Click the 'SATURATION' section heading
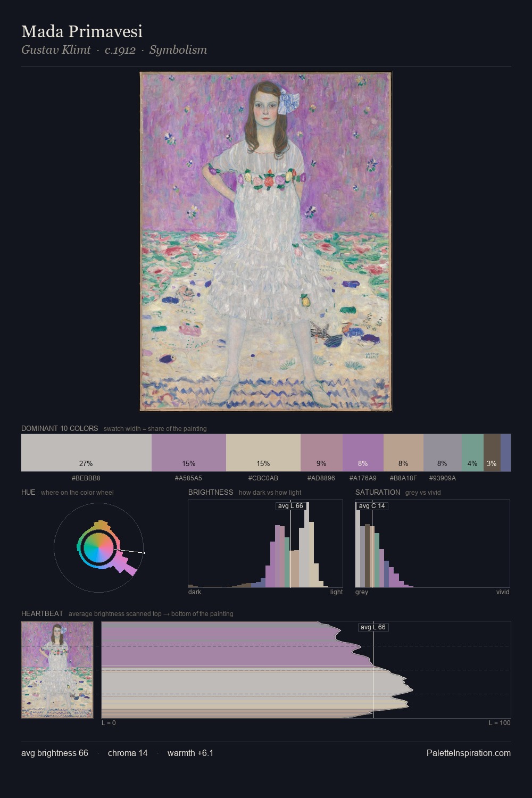The height and width of the screenshot is (798, 532). pos(378,492)
